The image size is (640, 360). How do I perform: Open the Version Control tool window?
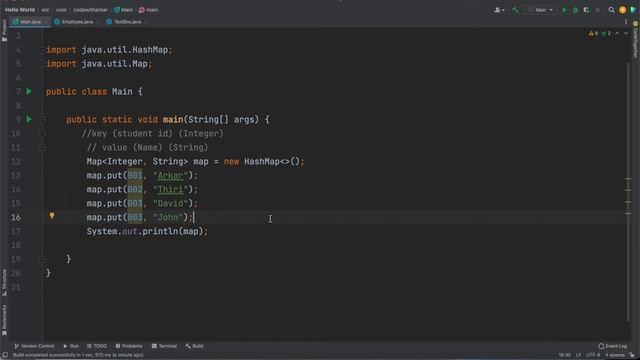(34, 346)
